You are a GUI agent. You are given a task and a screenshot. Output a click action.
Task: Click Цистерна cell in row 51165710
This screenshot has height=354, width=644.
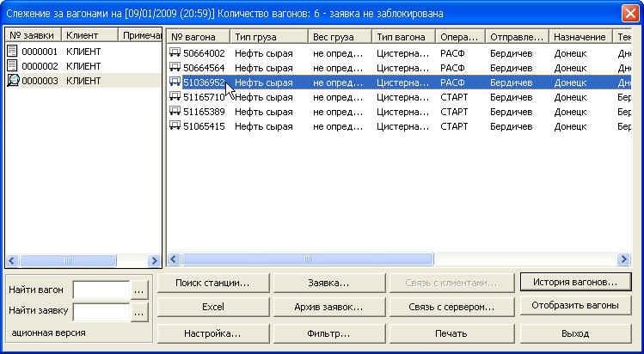click(x=402, y=98)
